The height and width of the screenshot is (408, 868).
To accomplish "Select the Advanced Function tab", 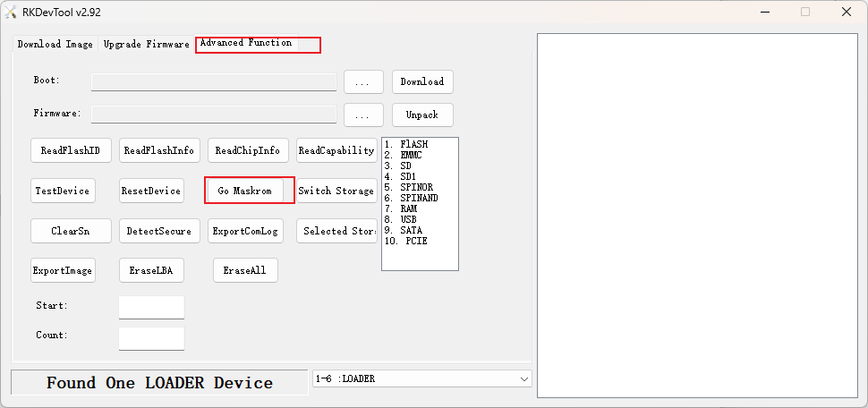I will 246,43.
